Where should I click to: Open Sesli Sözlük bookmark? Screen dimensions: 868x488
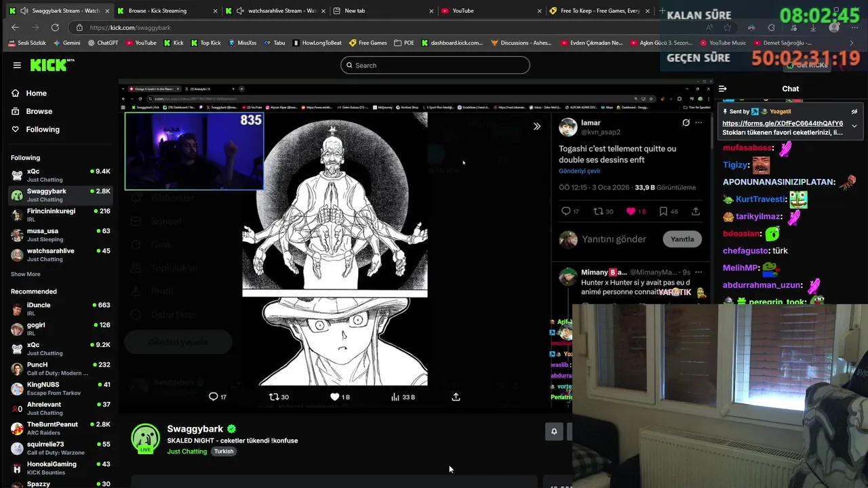[x=27, y=43]
